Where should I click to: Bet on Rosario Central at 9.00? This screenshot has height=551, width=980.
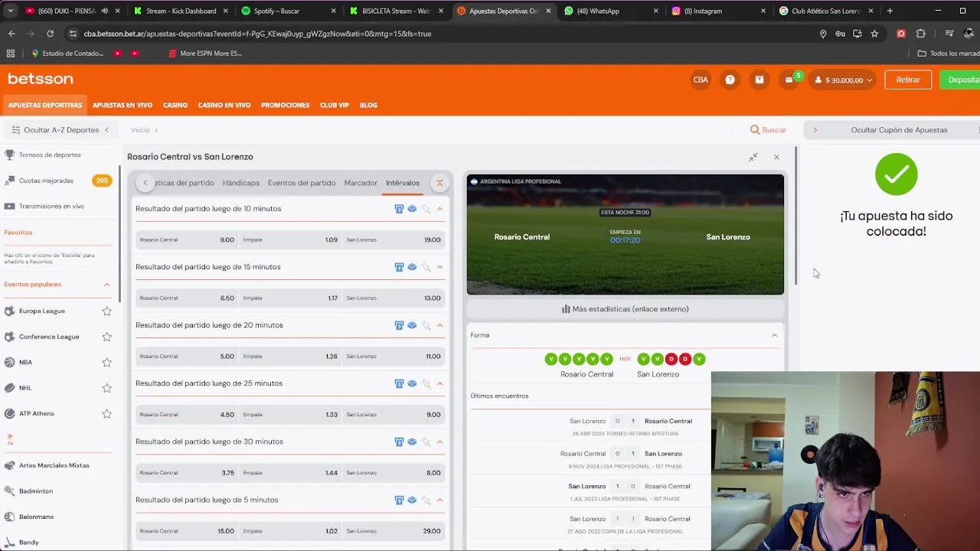(x=187, y=240)
